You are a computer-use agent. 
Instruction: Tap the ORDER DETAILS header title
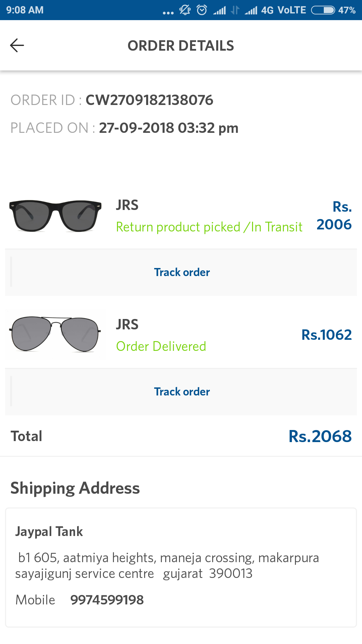[x=181, y=46]
